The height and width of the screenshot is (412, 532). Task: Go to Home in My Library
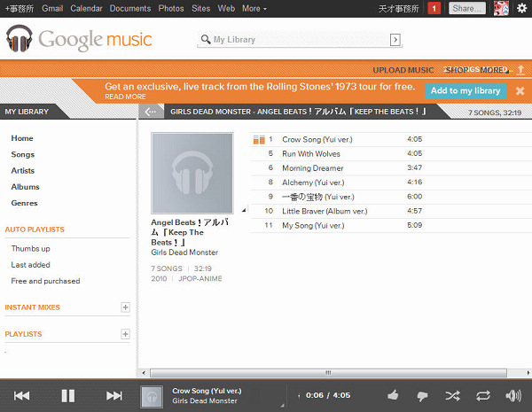point(22,138)
